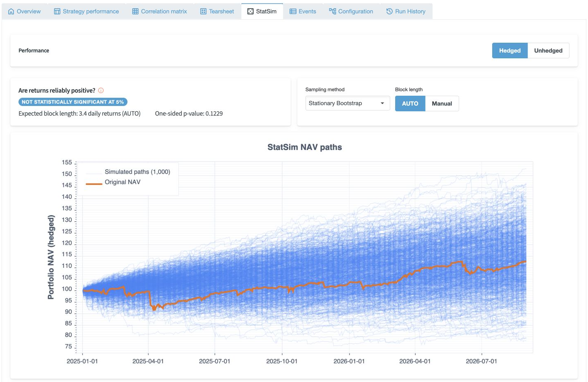Click the '2025-10-01' x-axis label

point(282,361)
